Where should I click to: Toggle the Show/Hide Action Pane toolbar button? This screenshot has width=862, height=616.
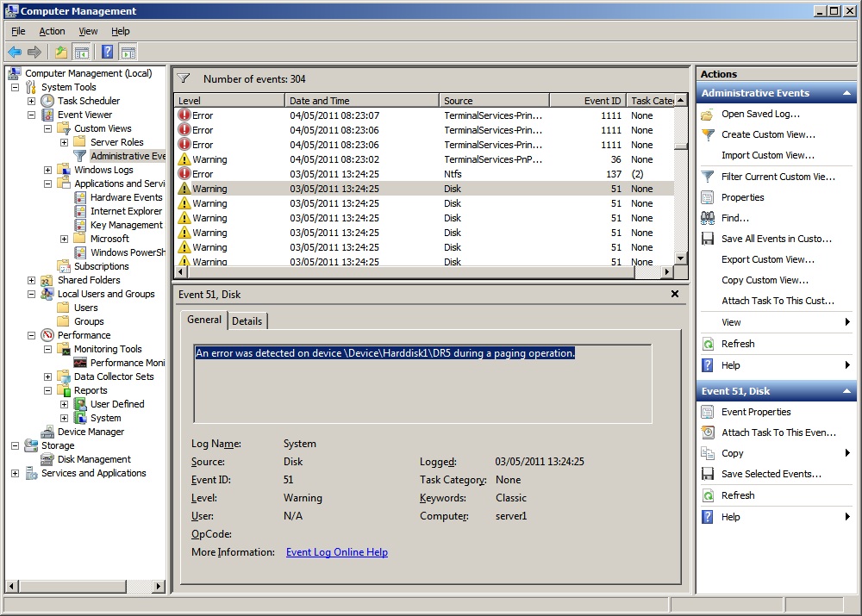tap(128, 52)
